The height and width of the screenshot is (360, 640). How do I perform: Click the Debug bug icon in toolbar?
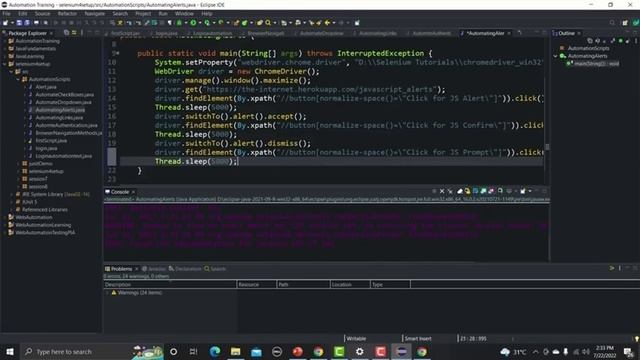(x=179, y=23)
